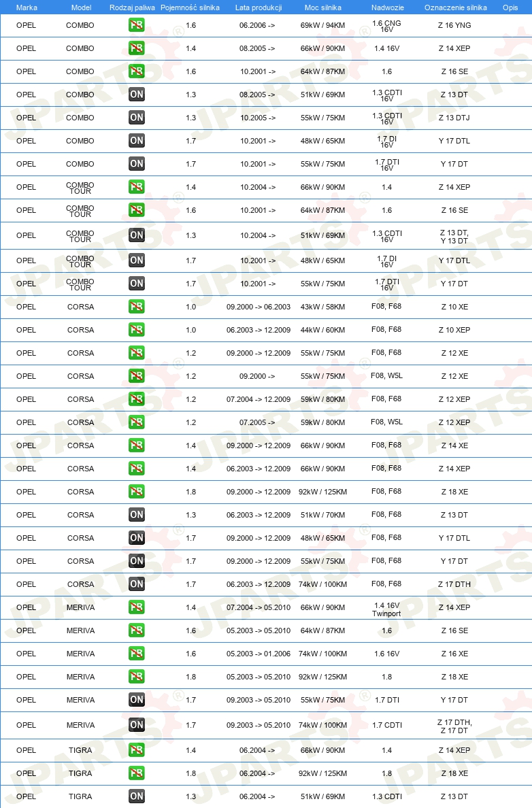Click body cell 1.7 DTI in Meriva row
Viewport: 532px width, 808px height.
(x=386, y=701)
